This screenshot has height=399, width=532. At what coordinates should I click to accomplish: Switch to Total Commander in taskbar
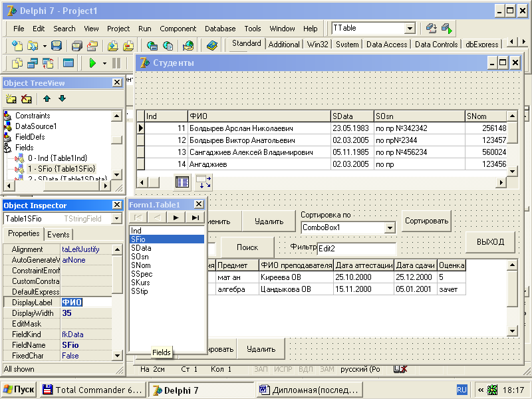(92, 390)
